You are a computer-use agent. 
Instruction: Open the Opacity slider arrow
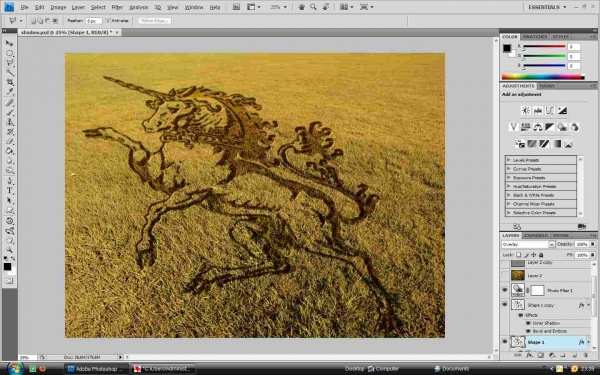pos(593,244)
